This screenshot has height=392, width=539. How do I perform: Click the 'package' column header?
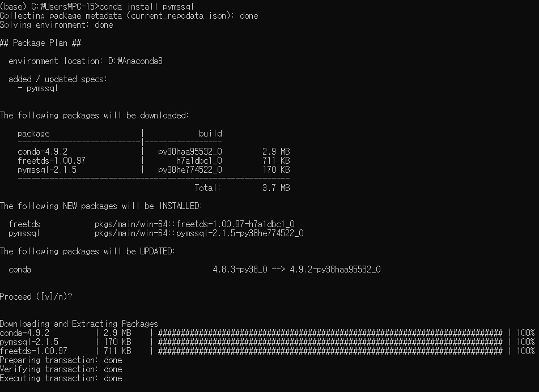(x=33, y=134)
